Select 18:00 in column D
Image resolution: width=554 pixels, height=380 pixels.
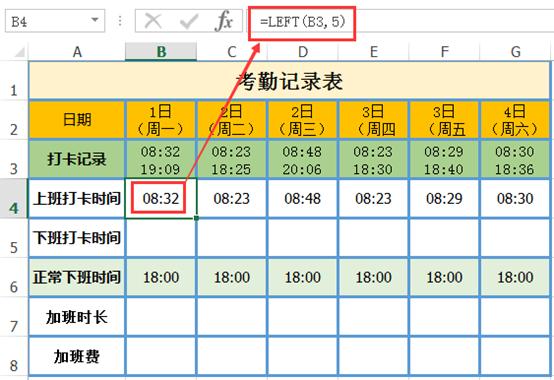pos(302,277)
